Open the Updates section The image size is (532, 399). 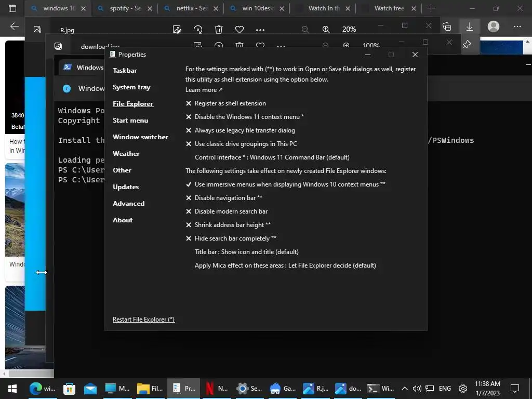pyautogui.click(x=126, y=187)
